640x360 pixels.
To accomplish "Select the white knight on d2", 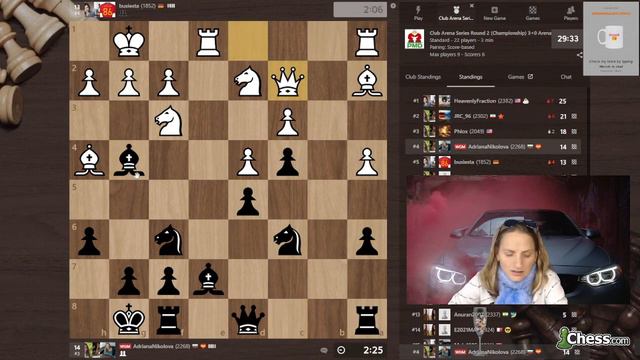I will click(248, 81).
